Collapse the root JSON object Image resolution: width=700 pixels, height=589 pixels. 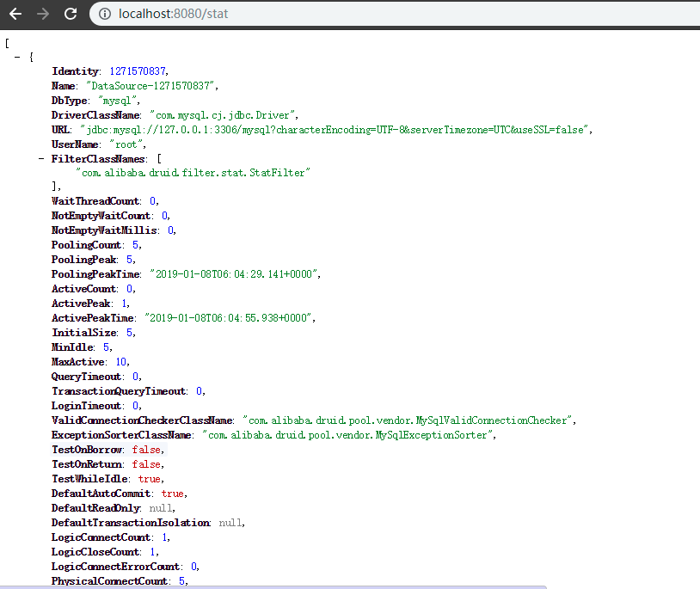(x=18, y=57)
